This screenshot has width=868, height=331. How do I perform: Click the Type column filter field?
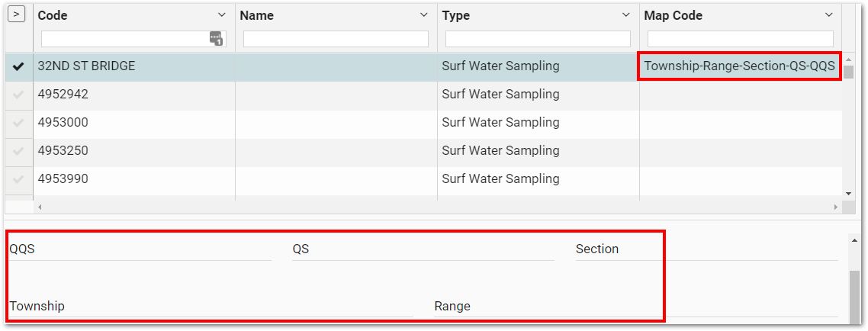[x=538, y=38]
